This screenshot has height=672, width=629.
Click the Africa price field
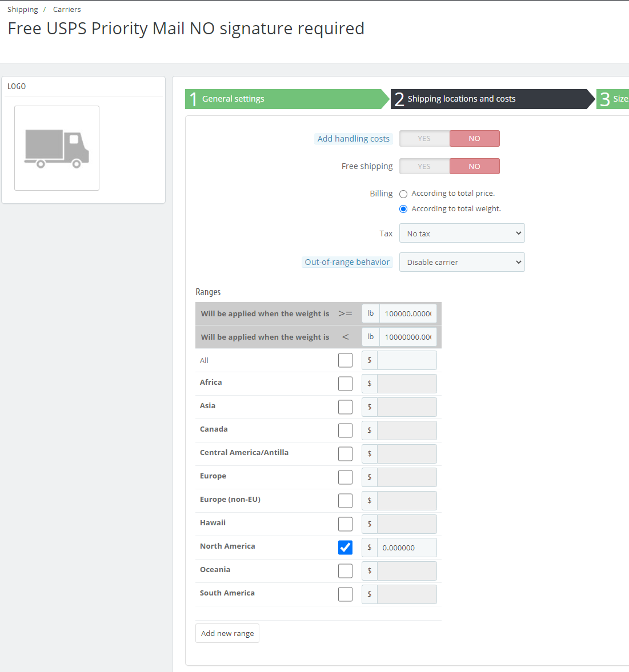pyautogui.click(x=407, y=384)
